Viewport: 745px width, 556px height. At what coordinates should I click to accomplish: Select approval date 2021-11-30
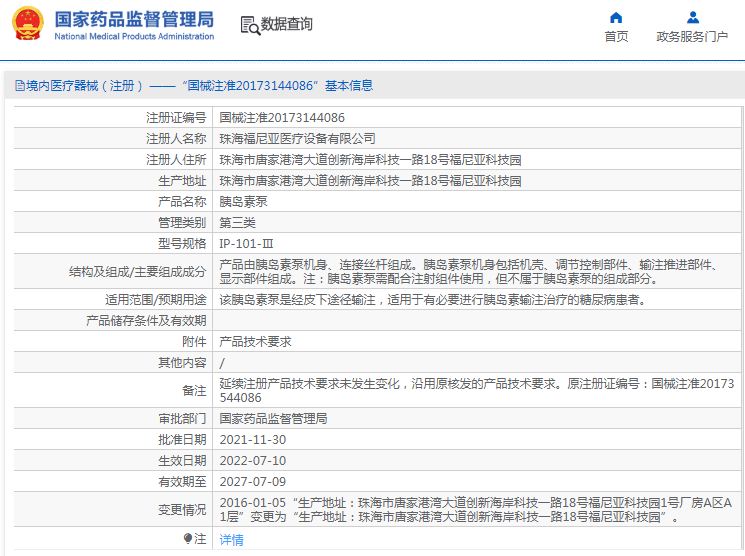[253, 440]
